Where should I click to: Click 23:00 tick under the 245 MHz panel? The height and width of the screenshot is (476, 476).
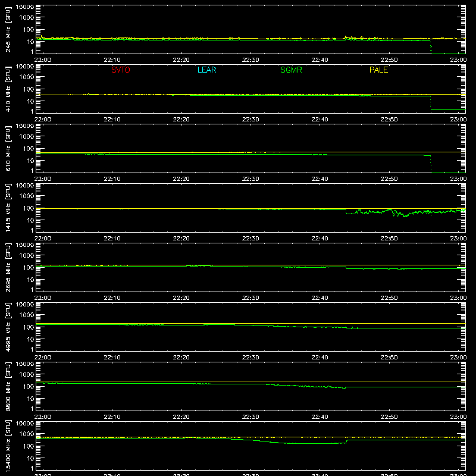(x=458, y=60)
